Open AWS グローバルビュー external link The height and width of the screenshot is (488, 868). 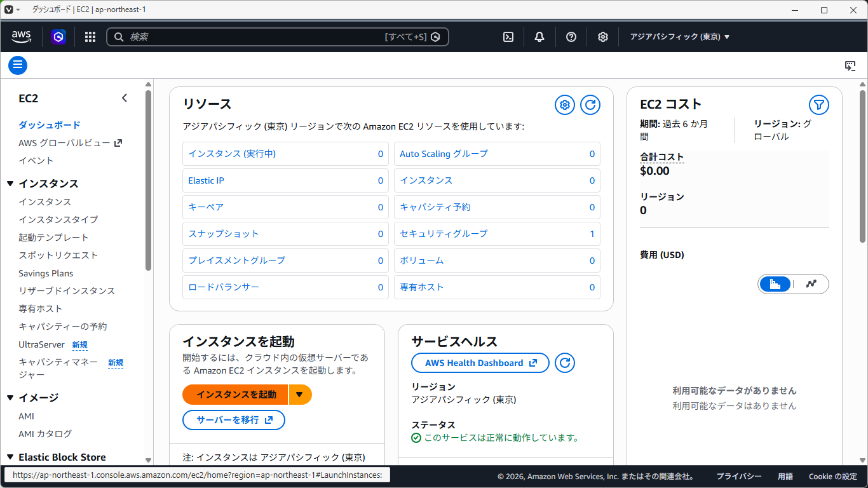coord(70,143)
